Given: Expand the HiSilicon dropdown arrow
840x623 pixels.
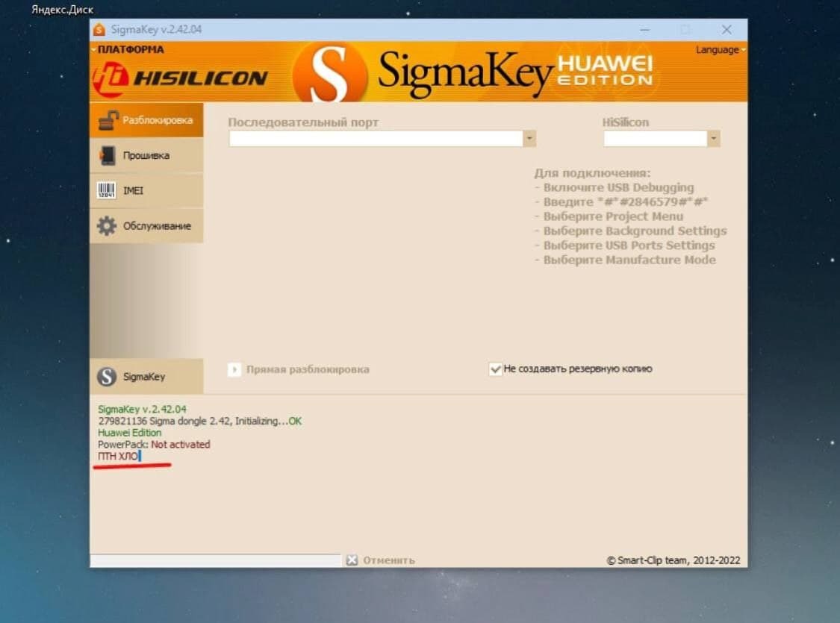Looking at the screenshot, I should [x=713, y=138].
